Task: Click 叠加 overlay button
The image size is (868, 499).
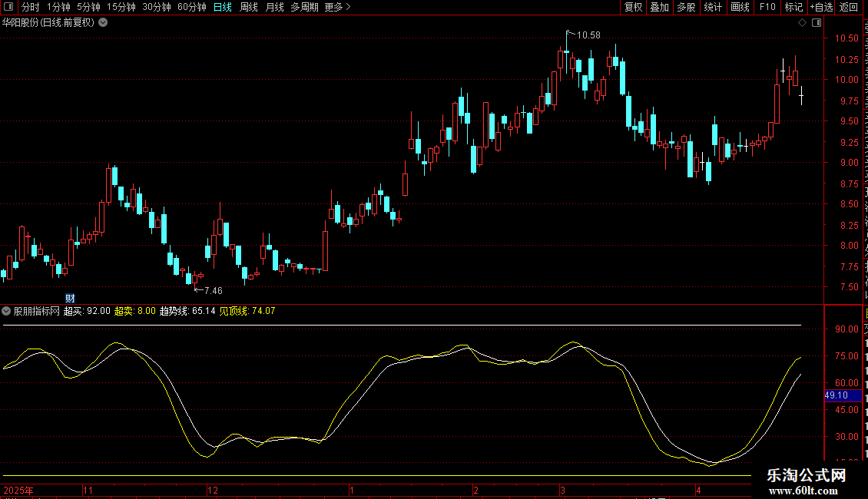Action: pyautogui.click(x=659, y=7)
